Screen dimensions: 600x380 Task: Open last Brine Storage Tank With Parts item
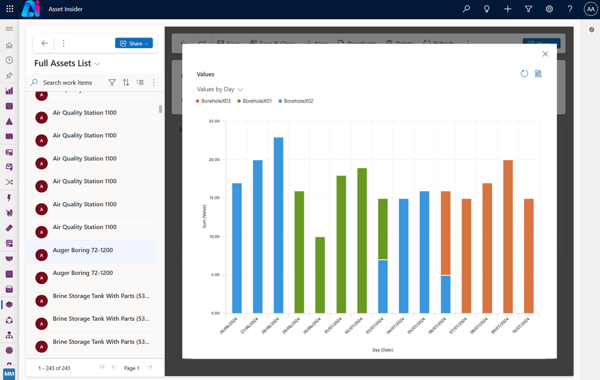click(91, 343)
